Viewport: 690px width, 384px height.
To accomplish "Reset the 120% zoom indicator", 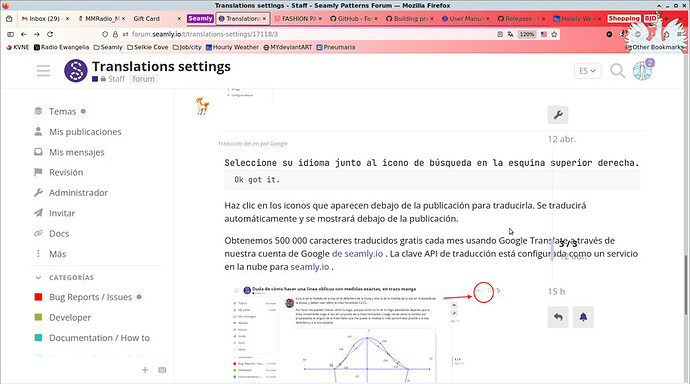I will coord(527,34).
